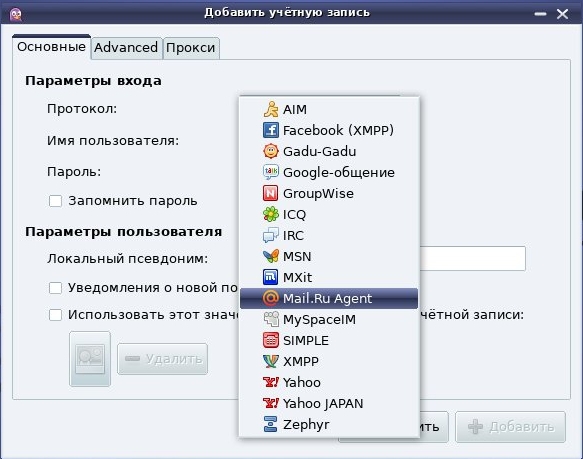
Task: Select highlighted Mail.Ru Agent entry
Action: pos(329,298)
